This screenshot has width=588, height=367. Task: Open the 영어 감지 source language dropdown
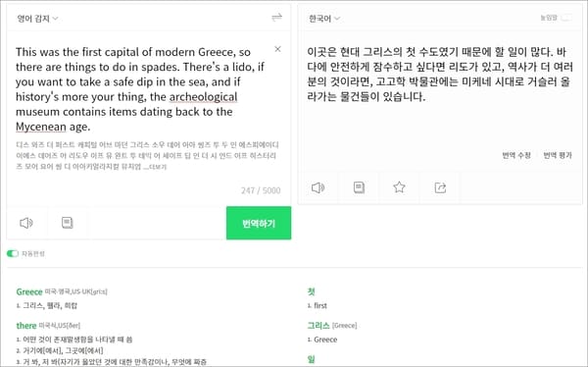pos(37,19)
